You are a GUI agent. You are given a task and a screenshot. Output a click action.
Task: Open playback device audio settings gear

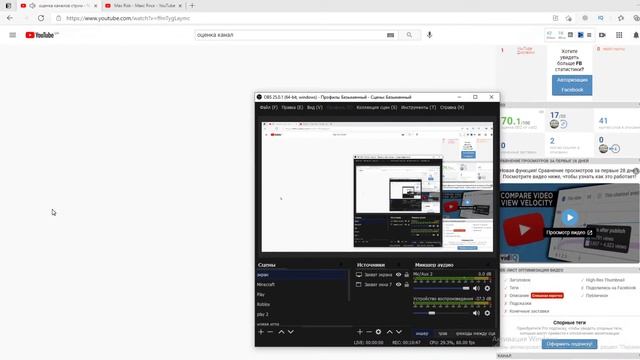[x=487, y=313]
